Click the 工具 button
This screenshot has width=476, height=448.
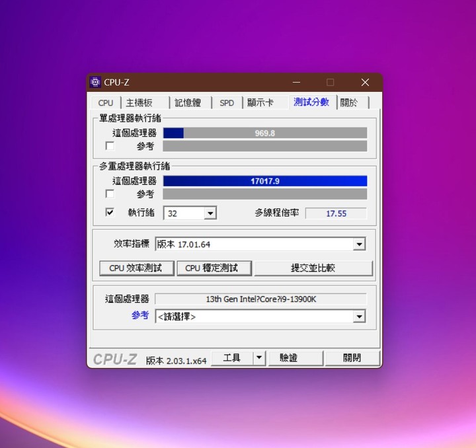pos(232,358)
